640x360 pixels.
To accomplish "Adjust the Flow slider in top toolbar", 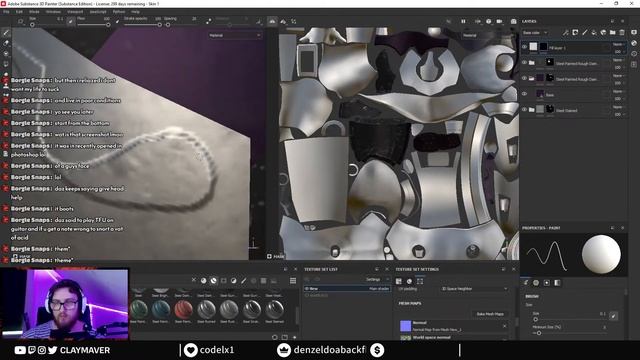I will [x=93, y=25].
